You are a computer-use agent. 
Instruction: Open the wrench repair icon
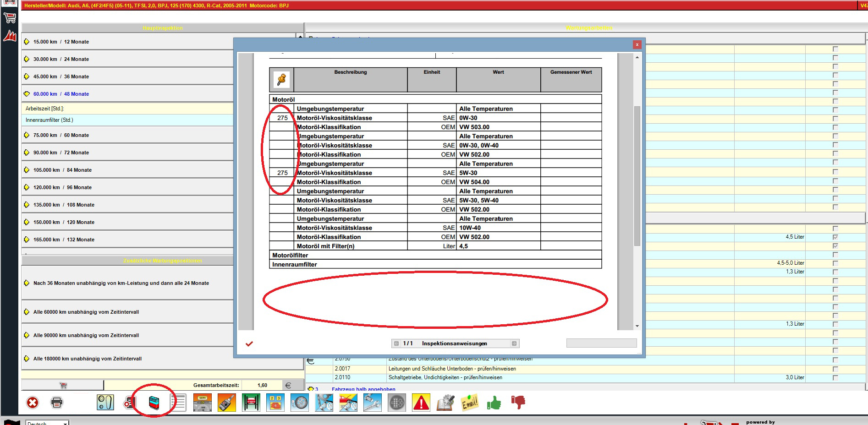click(x=373, y=403)
